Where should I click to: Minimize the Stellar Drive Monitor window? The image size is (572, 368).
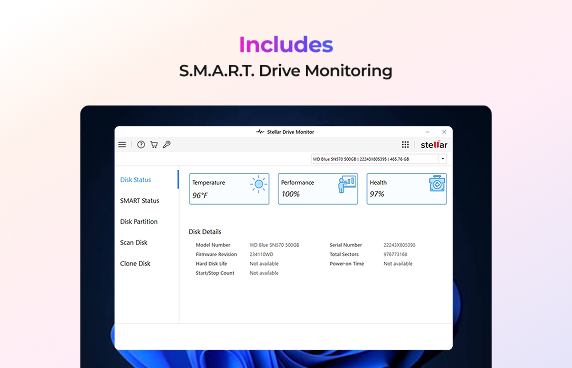(x=428, y=132)
